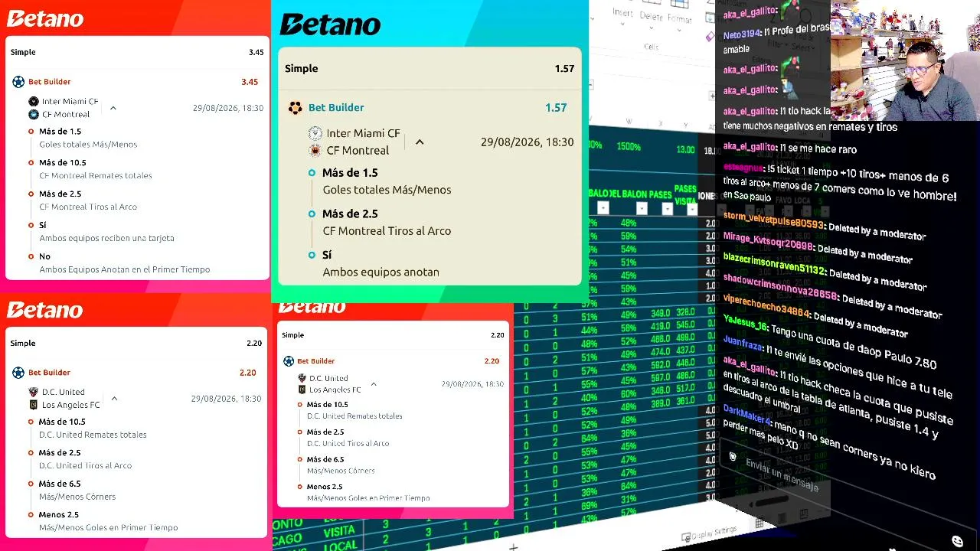This screenshot has width=980, height=551.
Task: Click 'Ambos equipos anotan' on the 1.57 slip
Action: coord(381,272)
